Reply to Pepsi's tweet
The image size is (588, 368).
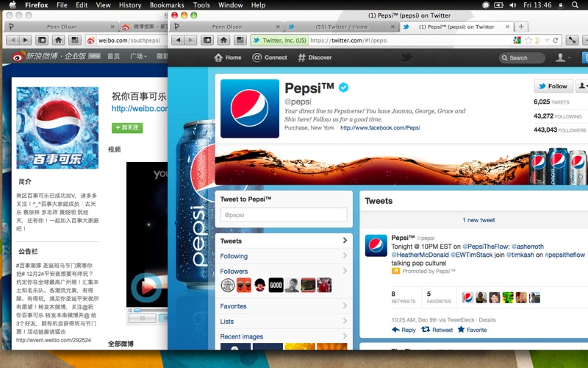click(x=404, y=330)
